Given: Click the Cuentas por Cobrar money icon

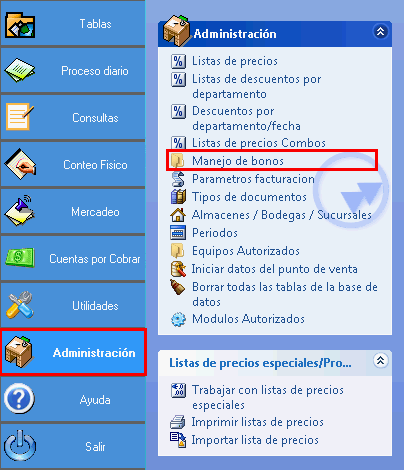Looking at the screenshot, I should click(20, 258).
